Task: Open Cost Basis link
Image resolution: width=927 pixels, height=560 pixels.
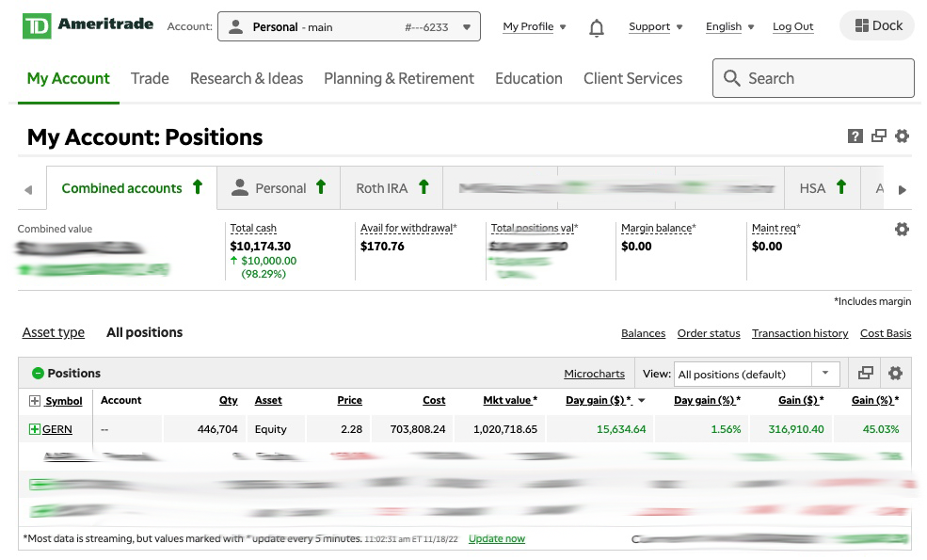Action: pos(885,333)
